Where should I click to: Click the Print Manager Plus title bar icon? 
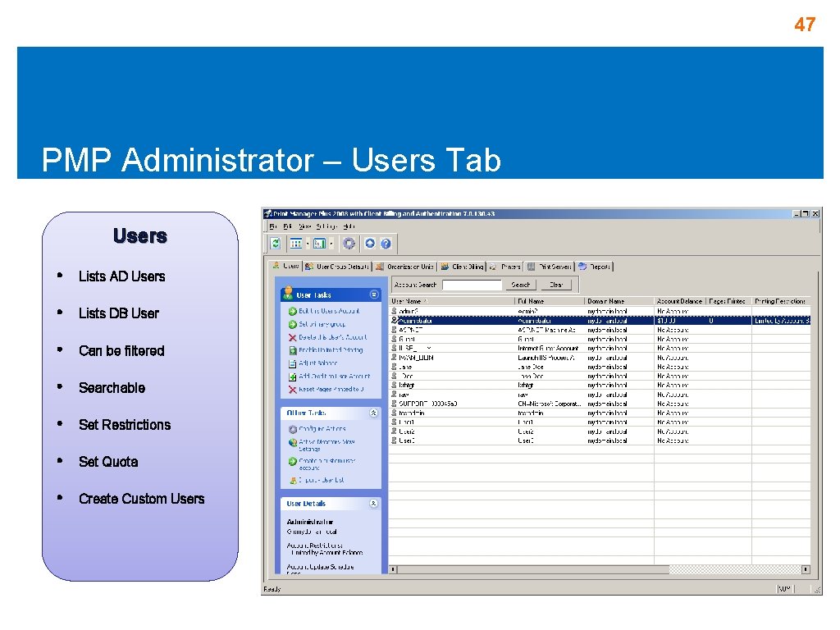(x=268, y=214)
